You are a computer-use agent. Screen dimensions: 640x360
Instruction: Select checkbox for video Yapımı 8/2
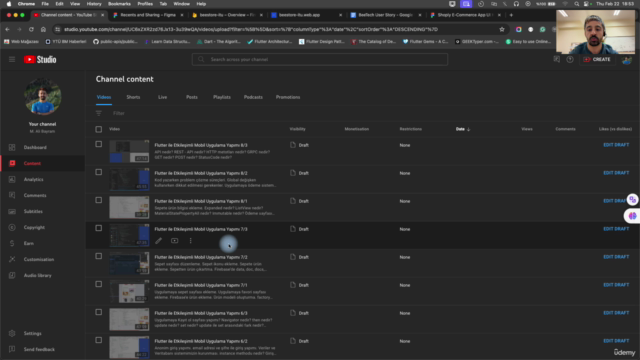tap(99, 172)
